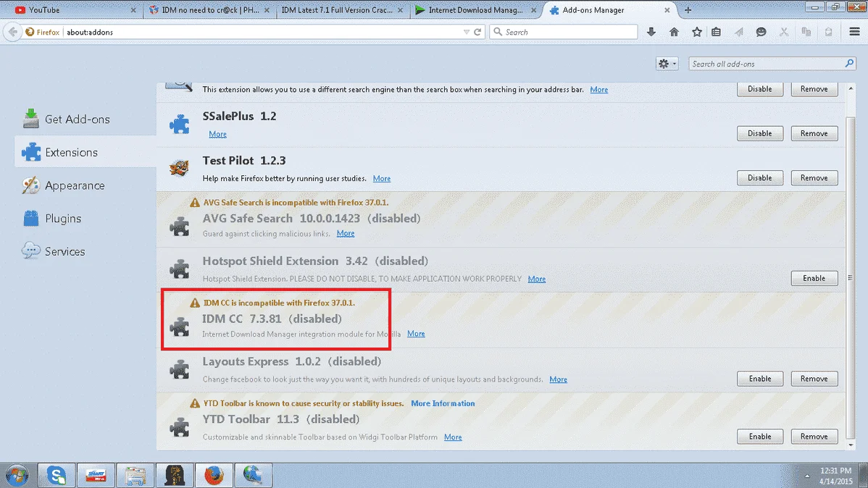Open More link for Layouts Express

(x=558, y=379)
